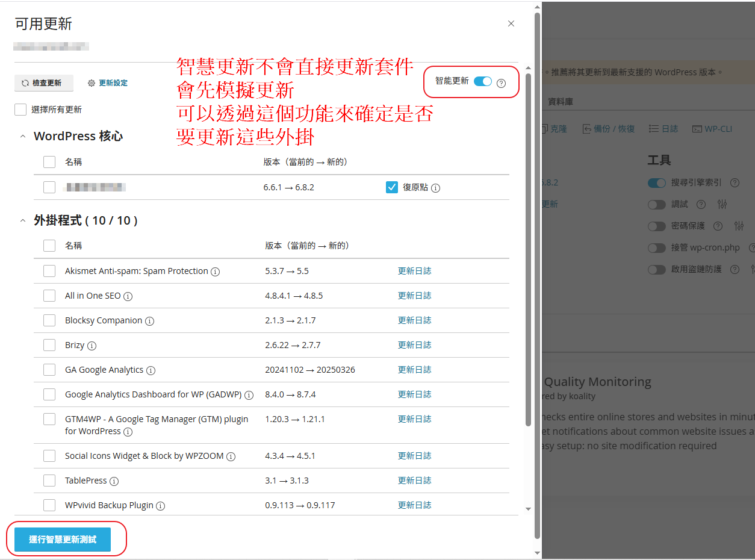Screen dimensions: 755x560
Task: Close the 可用更新 dialog with X
Action: click(511, 23)
